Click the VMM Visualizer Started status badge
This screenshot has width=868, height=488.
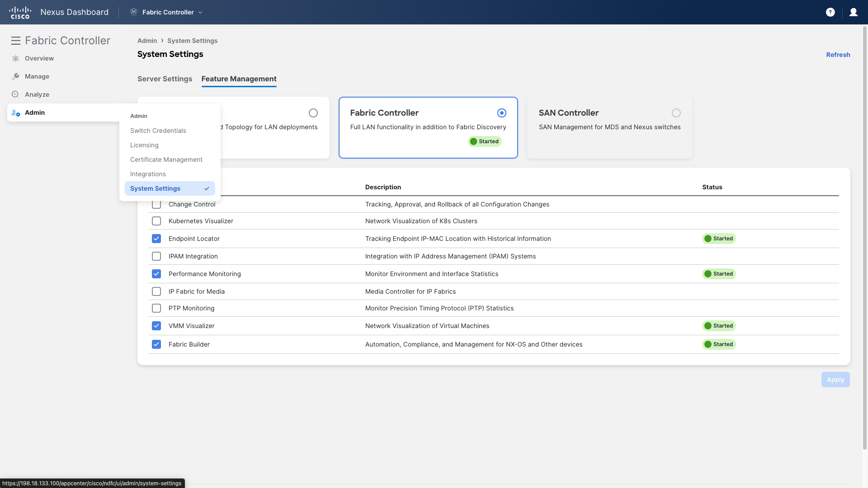point(719,326)
